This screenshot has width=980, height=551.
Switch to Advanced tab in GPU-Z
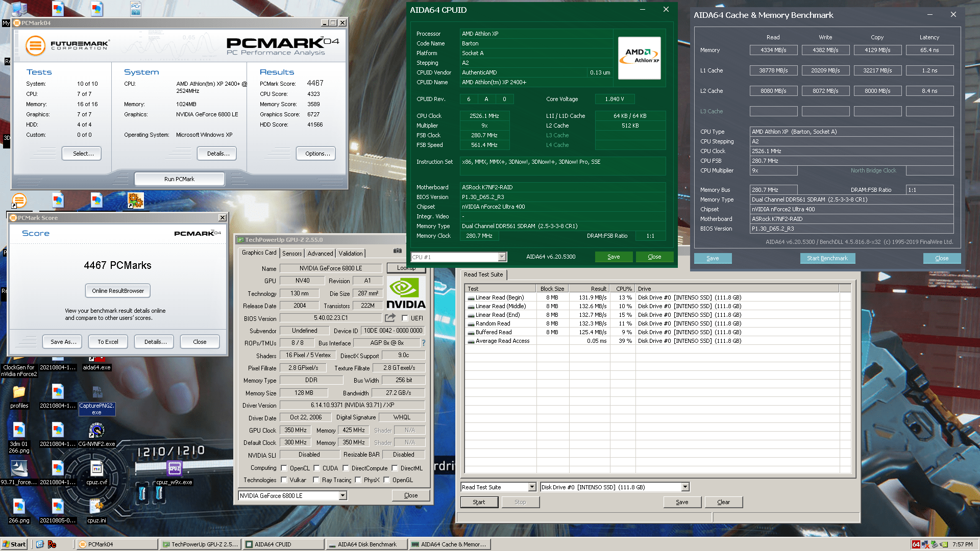(320, 253)
